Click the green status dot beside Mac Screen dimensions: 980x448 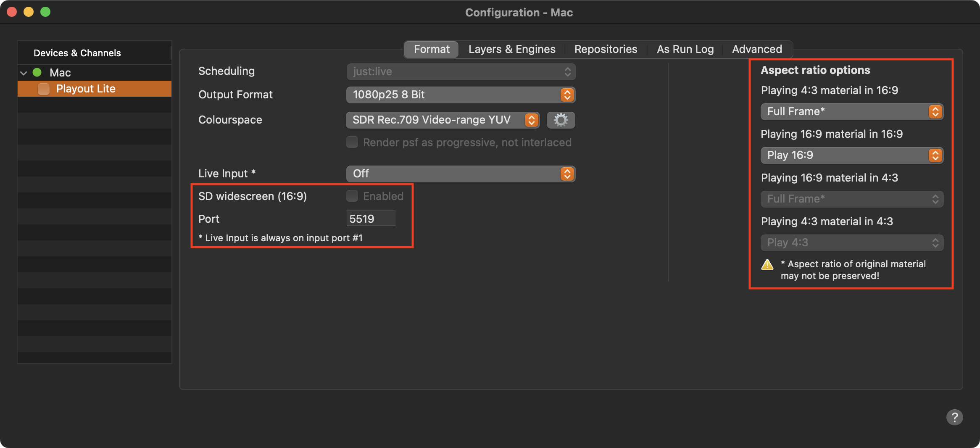(37, 72)
